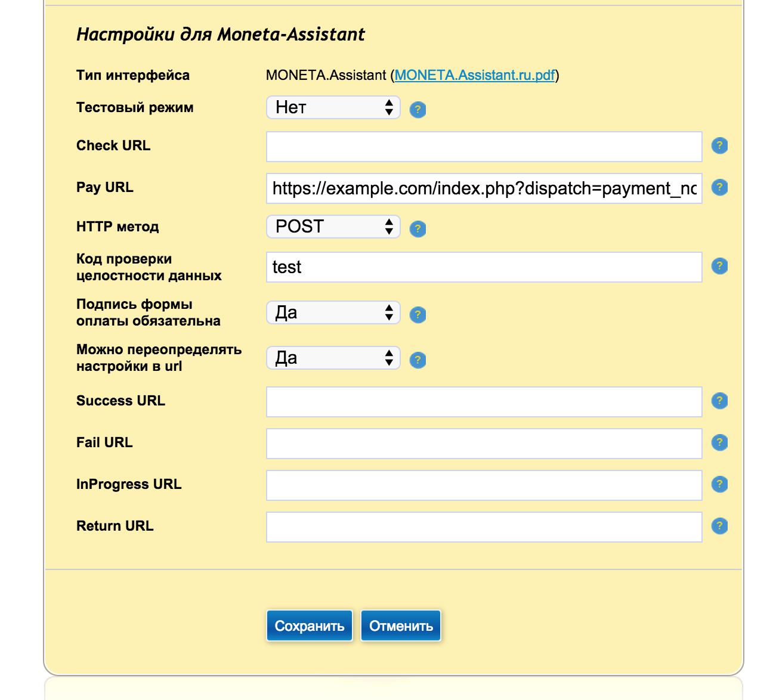Focus the Pay URL text field
The image size is (773, 700).
[x=484, y=188]
